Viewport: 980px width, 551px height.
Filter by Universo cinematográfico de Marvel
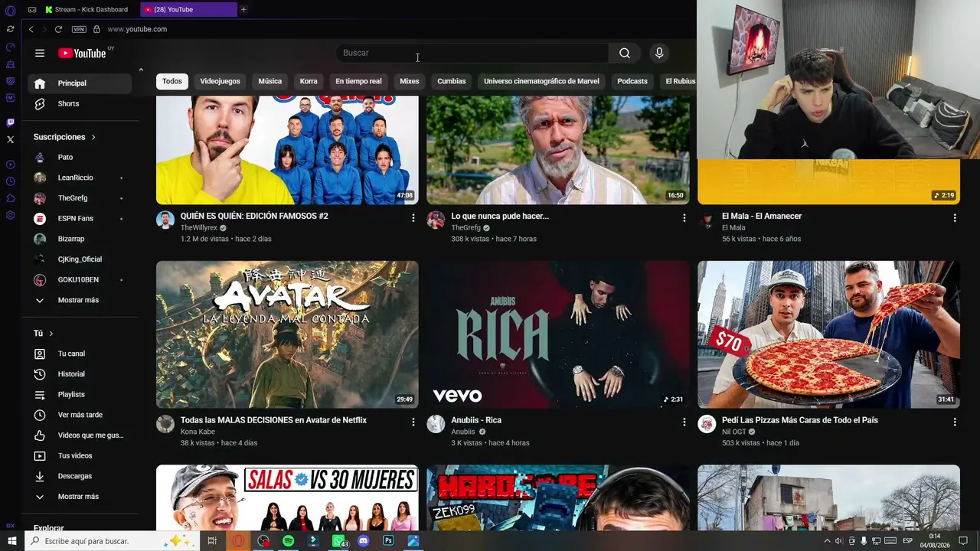pos(541,81)
